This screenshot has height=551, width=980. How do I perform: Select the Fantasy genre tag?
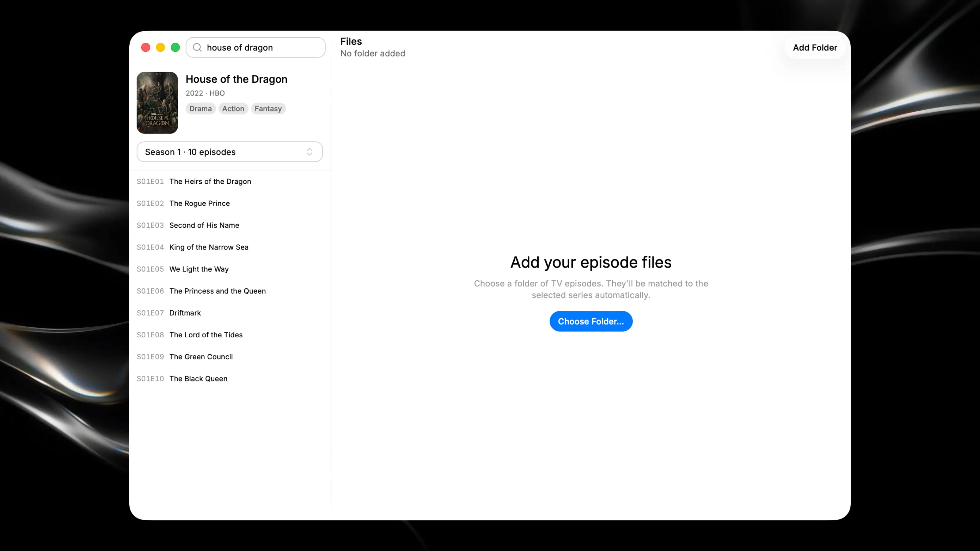click(x=268, y=109)
